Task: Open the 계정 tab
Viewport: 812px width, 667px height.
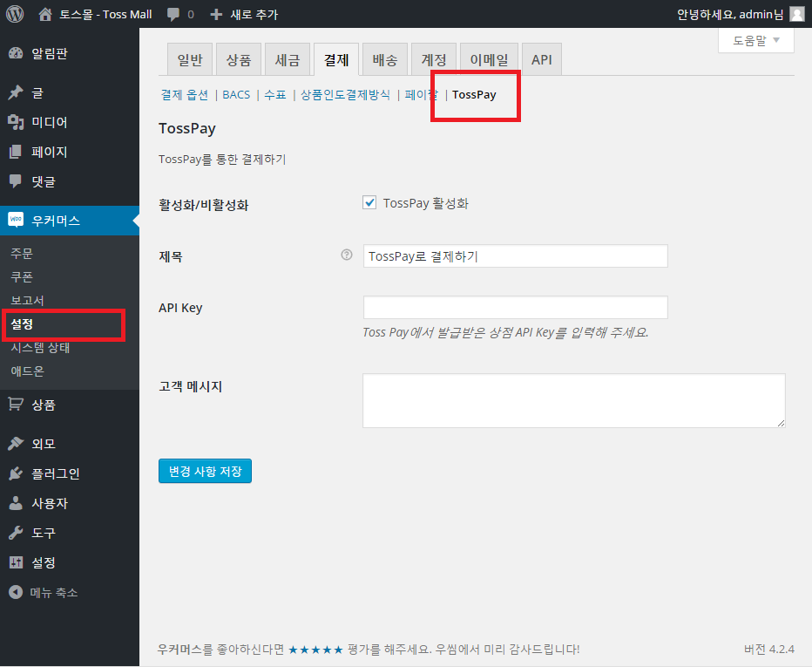Action: 434,59
